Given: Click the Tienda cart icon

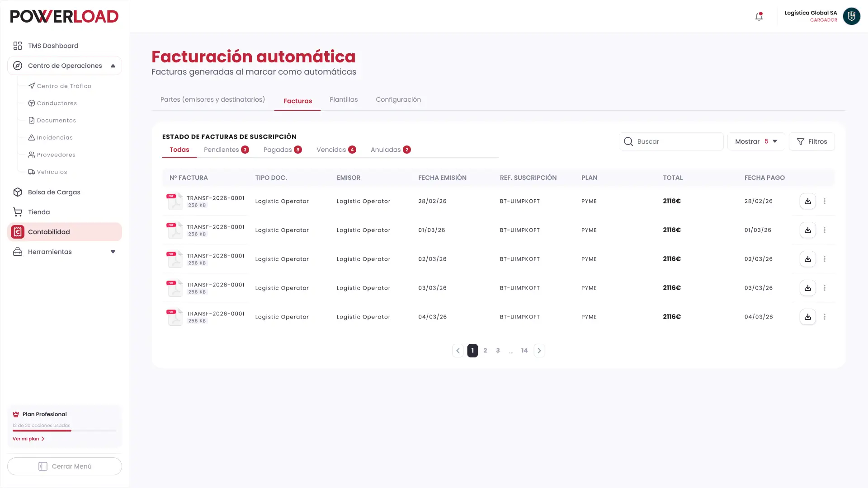Looking at the screenshot, I should [18, 212].
